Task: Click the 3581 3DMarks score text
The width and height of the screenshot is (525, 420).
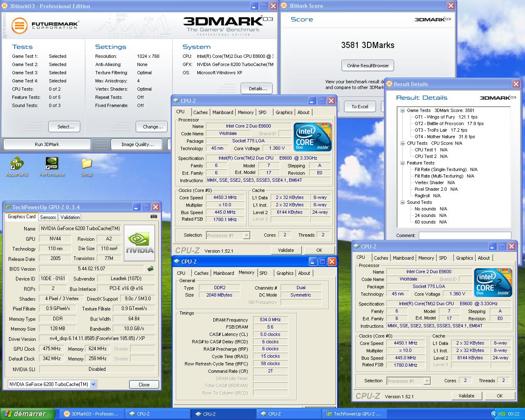Action: (367, 45)
